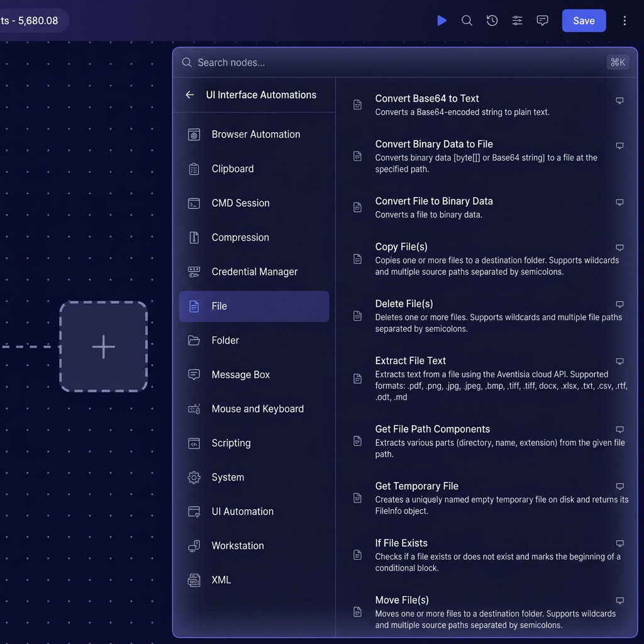The width and height of the screenshot is (644, 644).
Task: Click the XML icon
Action: click(194, 580)
